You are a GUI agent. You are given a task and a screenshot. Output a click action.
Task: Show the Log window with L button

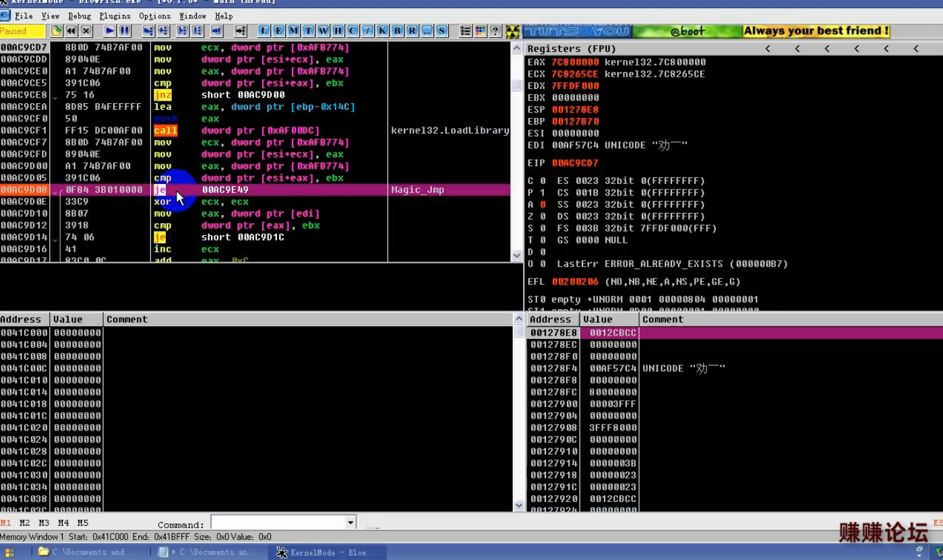pos(264,31)
